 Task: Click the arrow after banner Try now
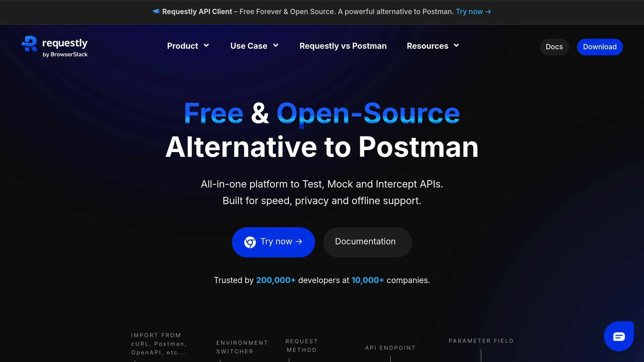[488, 12]
